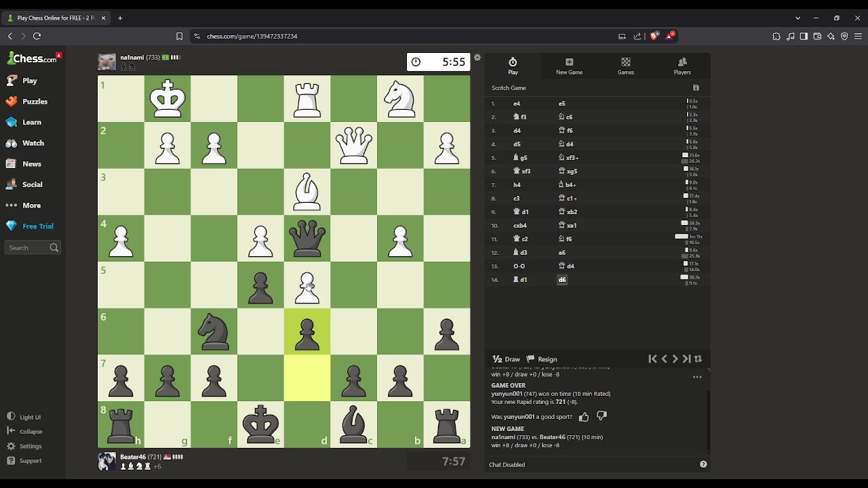Open the share page icon
The width and height of the screenshot is (868, 488).
[x=637, y=36]
